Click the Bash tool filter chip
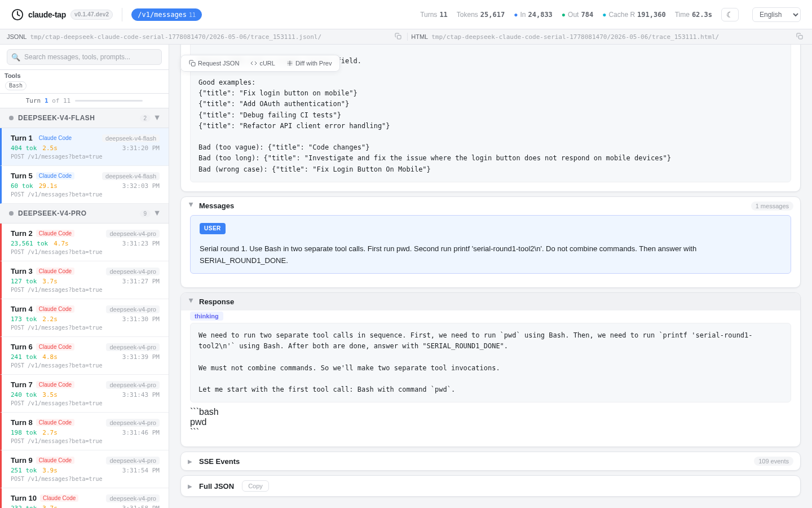Viewport: 812px width, 508px height. click(x=16, y=86)
